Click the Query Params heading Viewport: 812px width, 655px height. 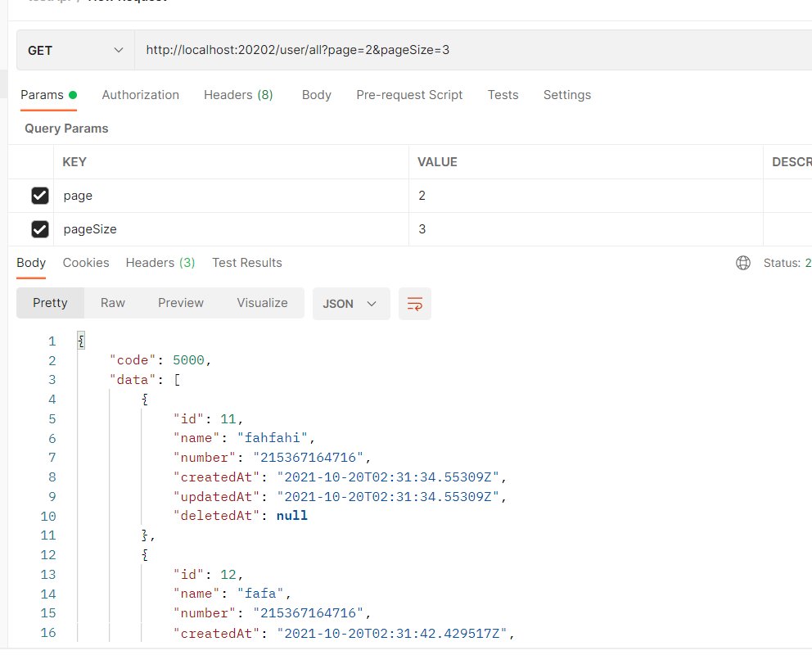pyautogui.click(x=66, y=129)
